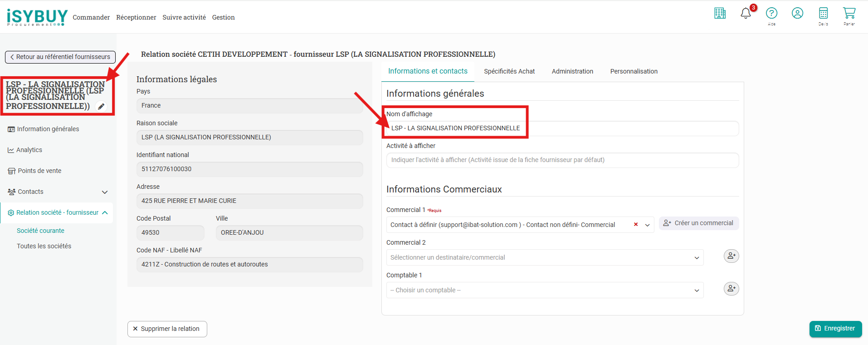The width and height of the screenshot is (868, 345).
Task: Click Supprimer la relation button
Action: coord(167,329)
